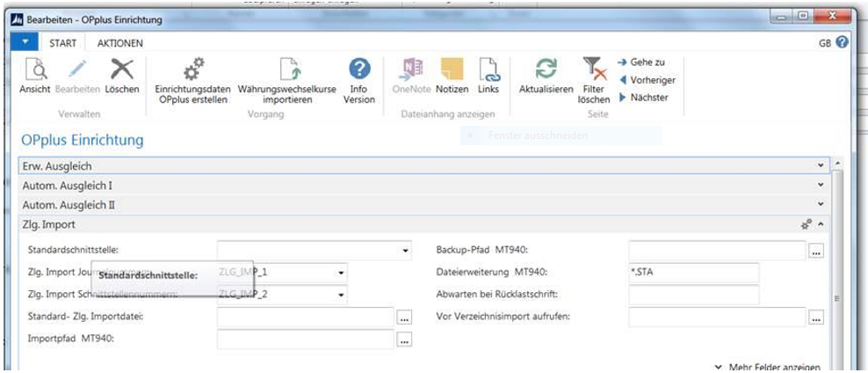Expand the Autom. Ausgleich II section

coord(424,205)
